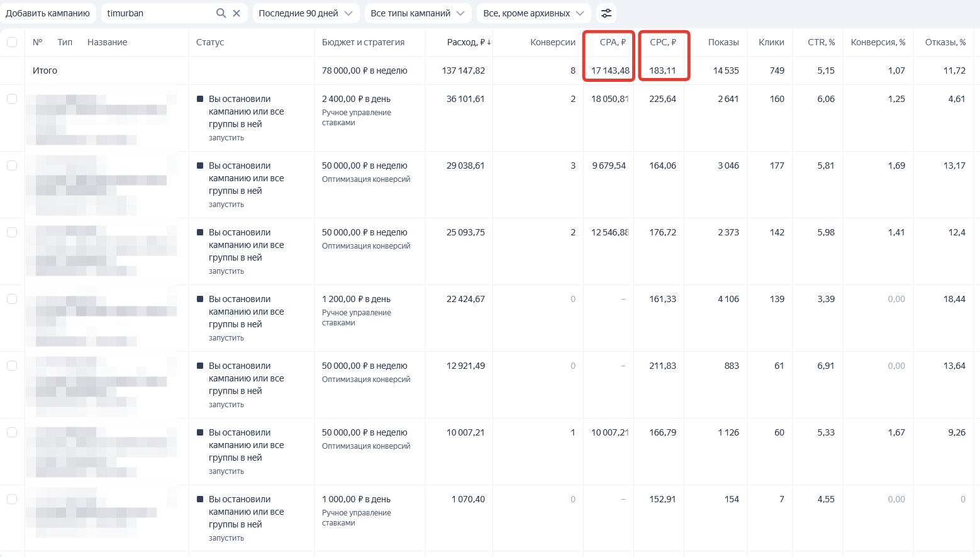Click the total impressions 14 535
Viewport: 980px width, 557px height.
[726, 70]
